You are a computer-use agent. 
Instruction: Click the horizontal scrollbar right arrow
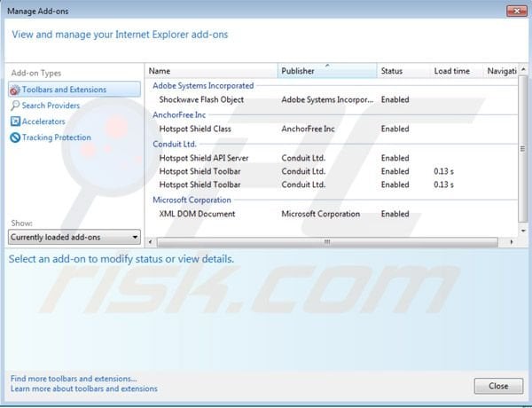pyautogui.click(x=512, y=242)
